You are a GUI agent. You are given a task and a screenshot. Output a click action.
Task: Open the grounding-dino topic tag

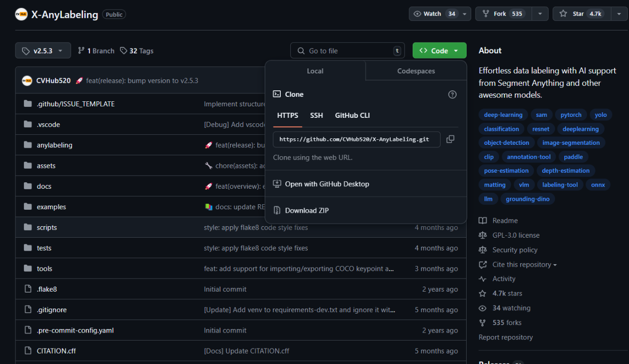coord(527,199)
